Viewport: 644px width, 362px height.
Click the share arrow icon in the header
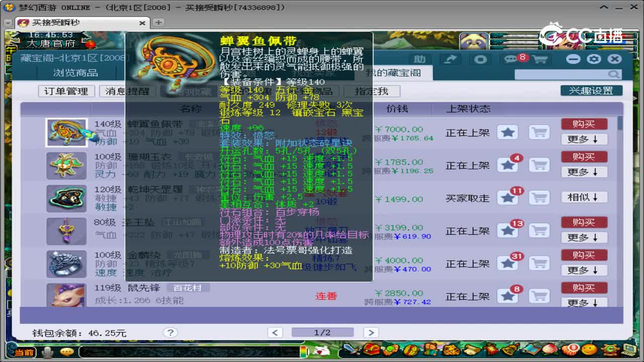coord(450,59)
